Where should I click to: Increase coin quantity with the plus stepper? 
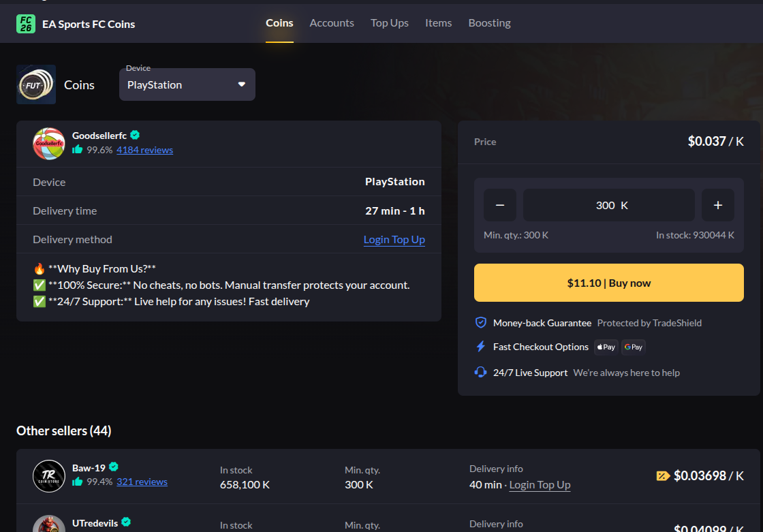click(x=718, y=204)
